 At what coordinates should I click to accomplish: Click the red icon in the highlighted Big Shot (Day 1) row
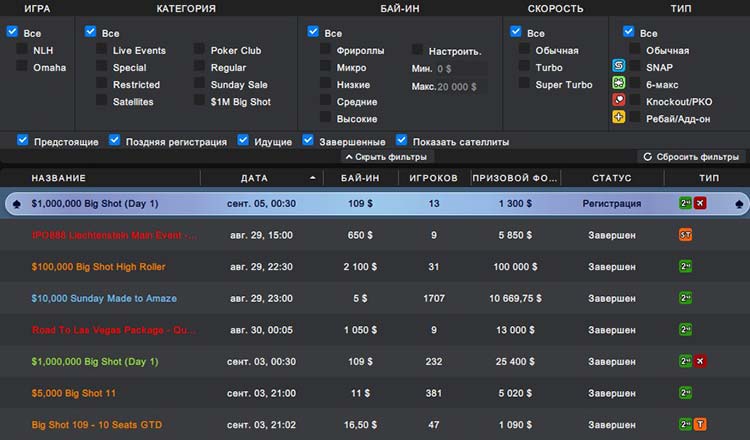[701, 203]
